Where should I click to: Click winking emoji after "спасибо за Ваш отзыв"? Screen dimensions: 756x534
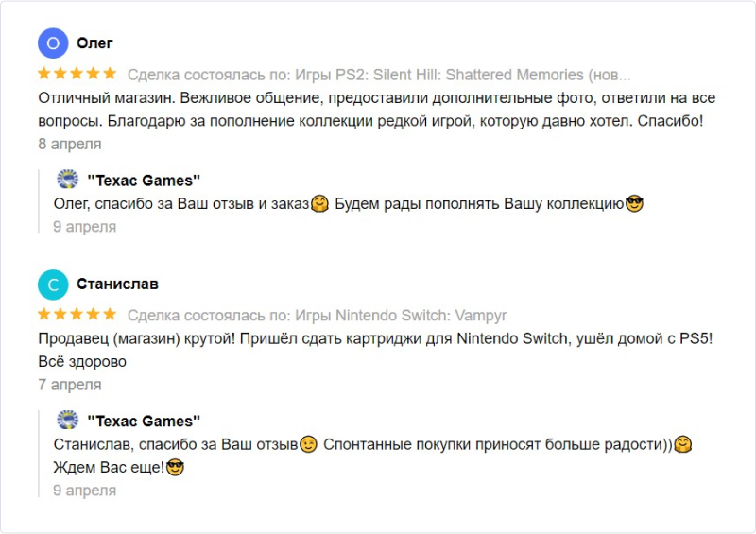[x=308, y=444]
